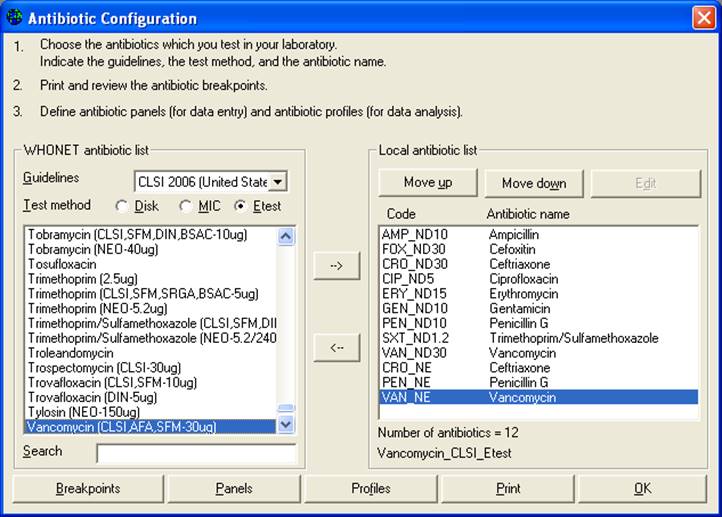Select GEN_ND10 Gentamicin row
This screenshot has width=722, height=517.
click(539, 308)
